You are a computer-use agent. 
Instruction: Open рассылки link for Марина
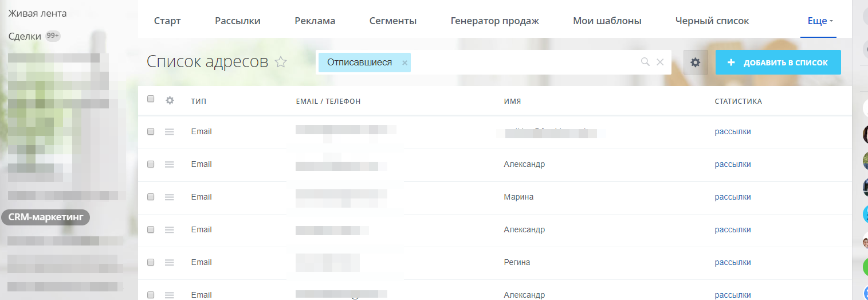(x=733, y=197)
